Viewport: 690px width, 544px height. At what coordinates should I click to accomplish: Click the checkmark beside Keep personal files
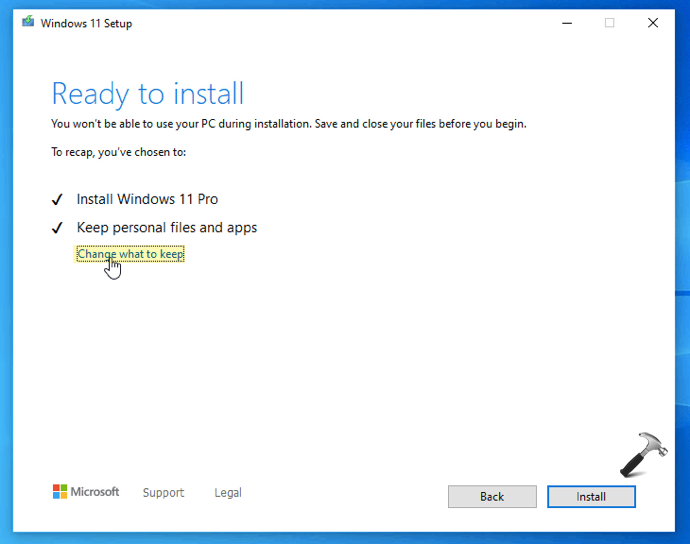57,228
